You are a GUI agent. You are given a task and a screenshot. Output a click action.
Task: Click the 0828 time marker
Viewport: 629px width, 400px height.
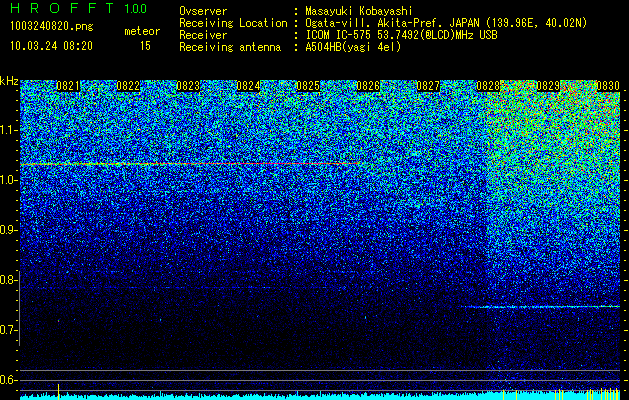(488, 86)
